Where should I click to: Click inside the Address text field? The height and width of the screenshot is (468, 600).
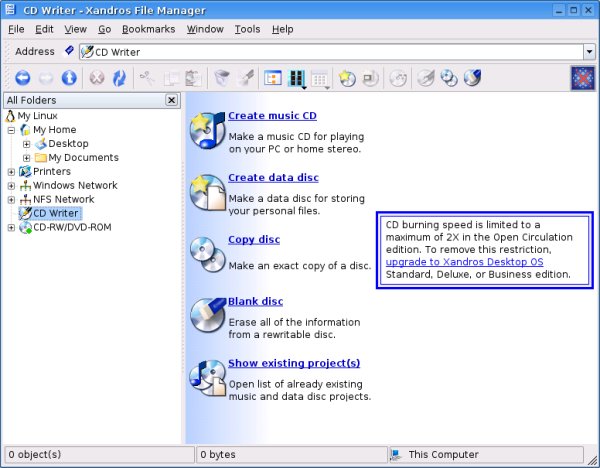coord(330,51)
